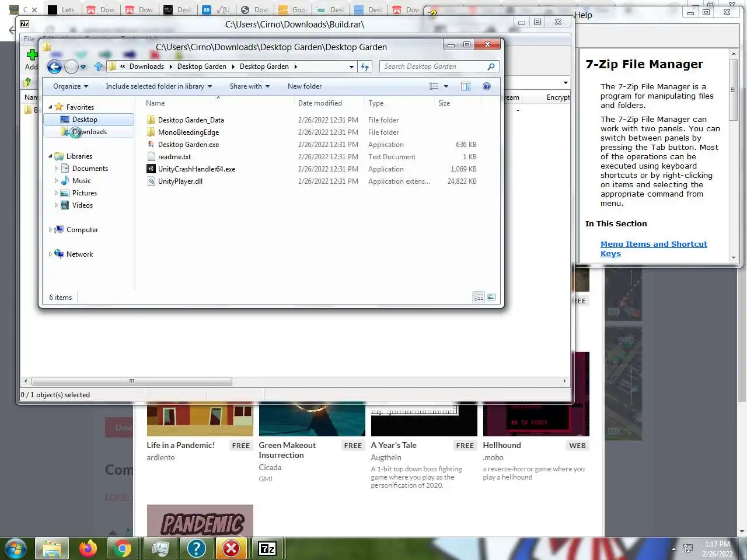747x560 pixels.
Task: Click the 7-Zip path dropdown arrow
Action: click(565, 83)
